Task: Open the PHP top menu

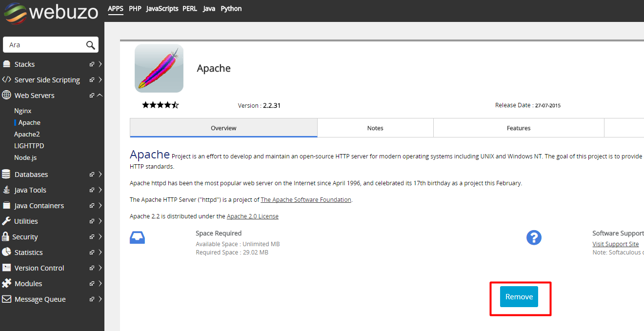Action: coord(135,9)
